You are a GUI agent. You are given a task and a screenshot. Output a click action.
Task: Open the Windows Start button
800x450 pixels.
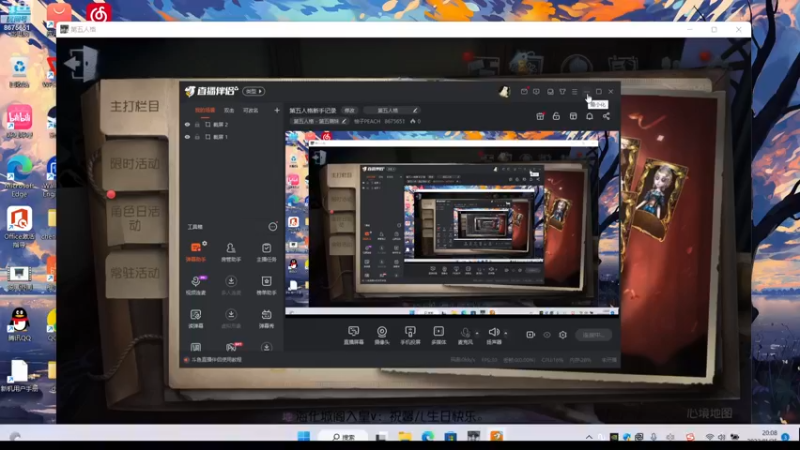pos(304,437)
